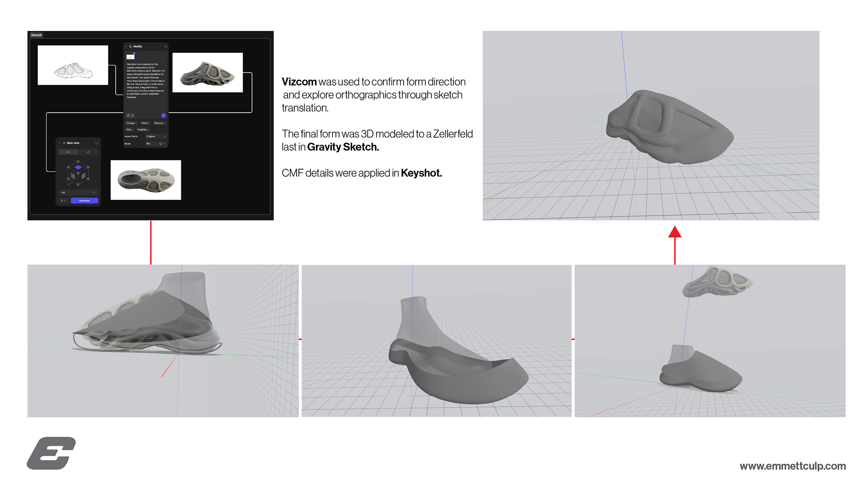This screenshot has height=489, width=868.
Task: Open www.emmettculp.com link
Action: [793, 466]
